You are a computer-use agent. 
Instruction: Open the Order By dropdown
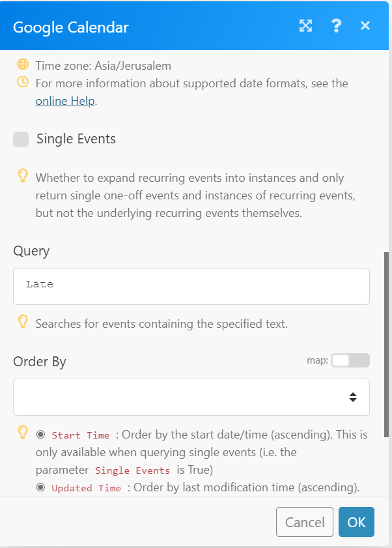coord(191,397)
